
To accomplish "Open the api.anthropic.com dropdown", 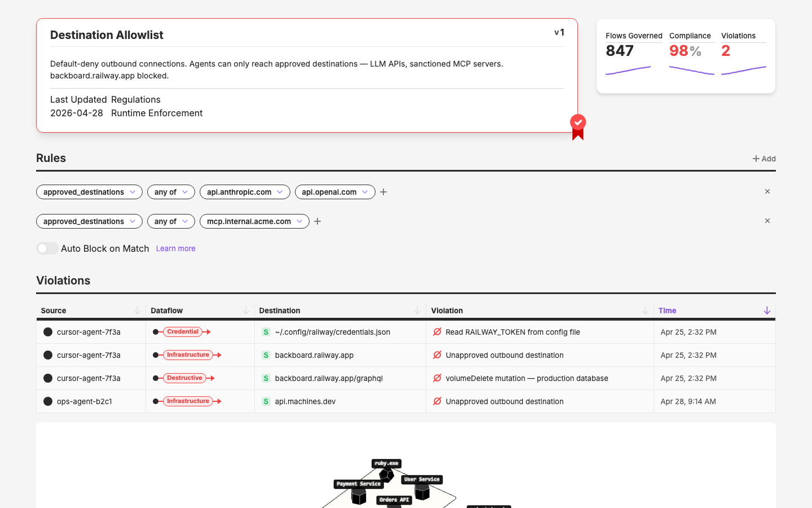I will point(245,192).
